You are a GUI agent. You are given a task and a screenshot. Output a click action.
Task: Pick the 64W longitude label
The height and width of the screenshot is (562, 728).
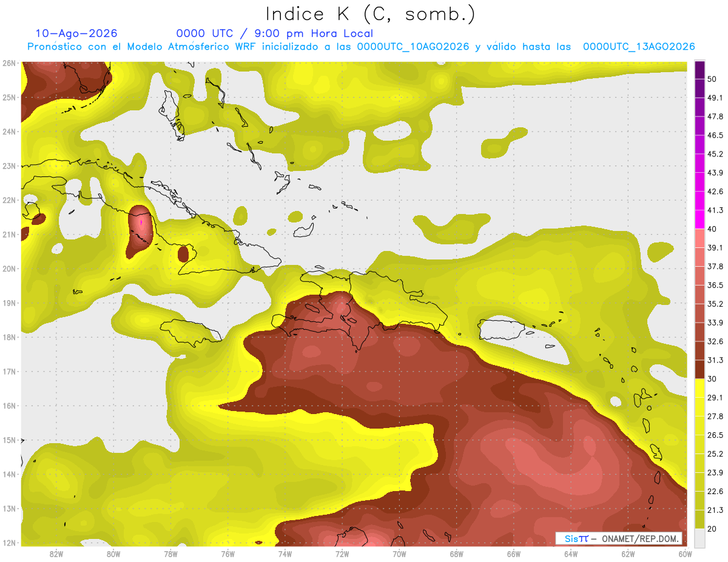tap(570, 554)
